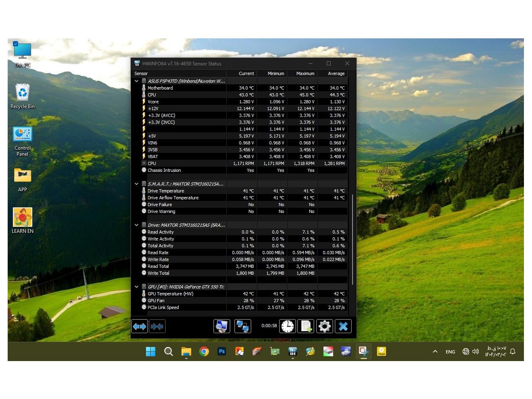Screen dimensions: 532x399
Task: Select the Vcore sensor row
Action: [x=153, y=102]
